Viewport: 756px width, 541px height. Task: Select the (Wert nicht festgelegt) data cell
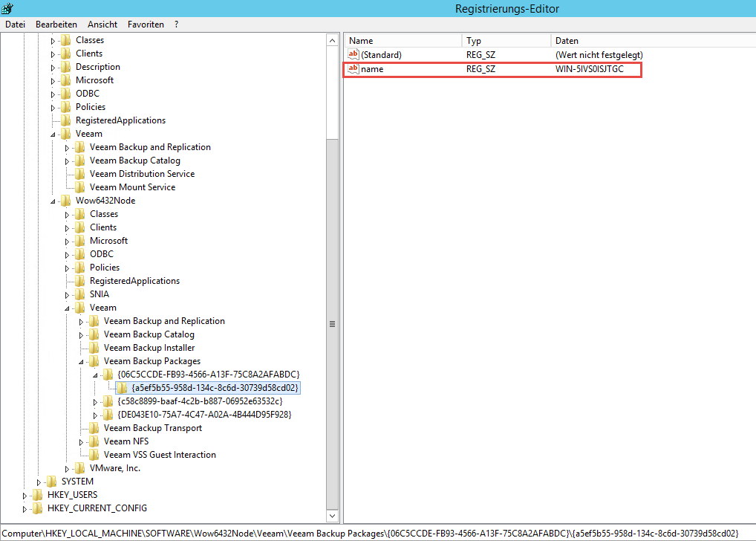point(599,55)
